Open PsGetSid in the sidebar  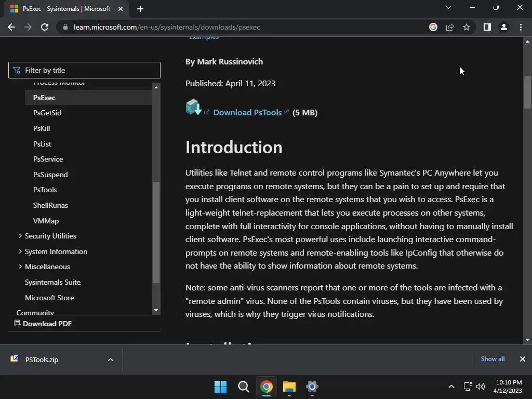47,113
